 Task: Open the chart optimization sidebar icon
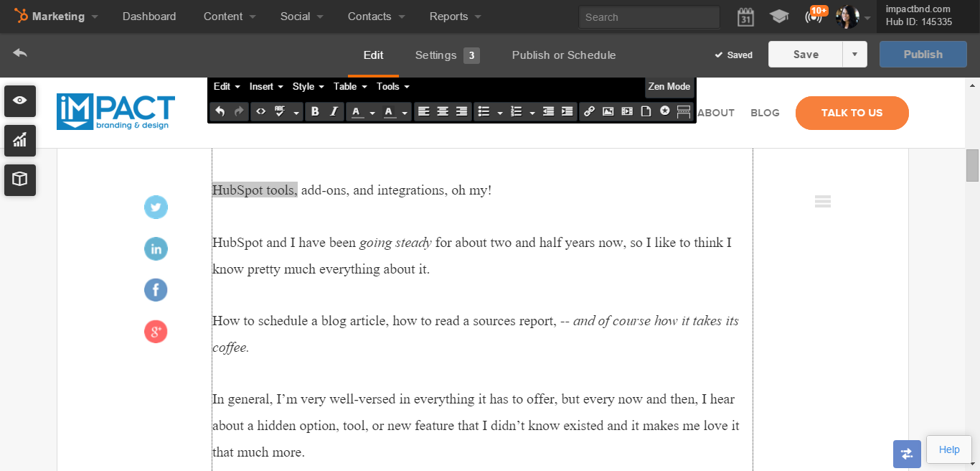pos(20,140)
